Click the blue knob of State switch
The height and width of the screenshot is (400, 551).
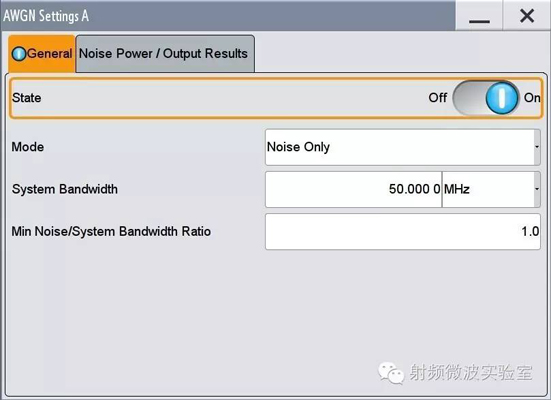point(502,98)
